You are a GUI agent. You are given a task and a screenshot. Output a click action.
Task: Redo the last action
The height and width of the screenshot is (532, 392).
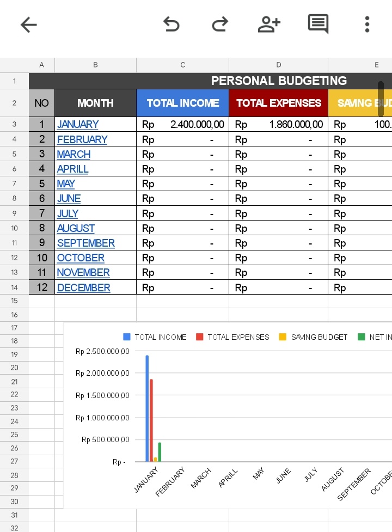tap(220, 25)
